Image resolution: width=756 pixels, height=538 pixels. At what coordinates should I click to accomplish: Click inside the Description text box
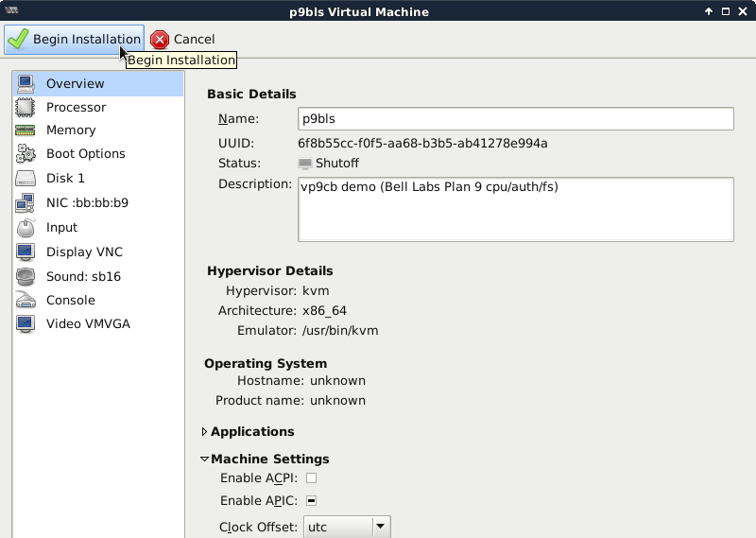point(515,210)
